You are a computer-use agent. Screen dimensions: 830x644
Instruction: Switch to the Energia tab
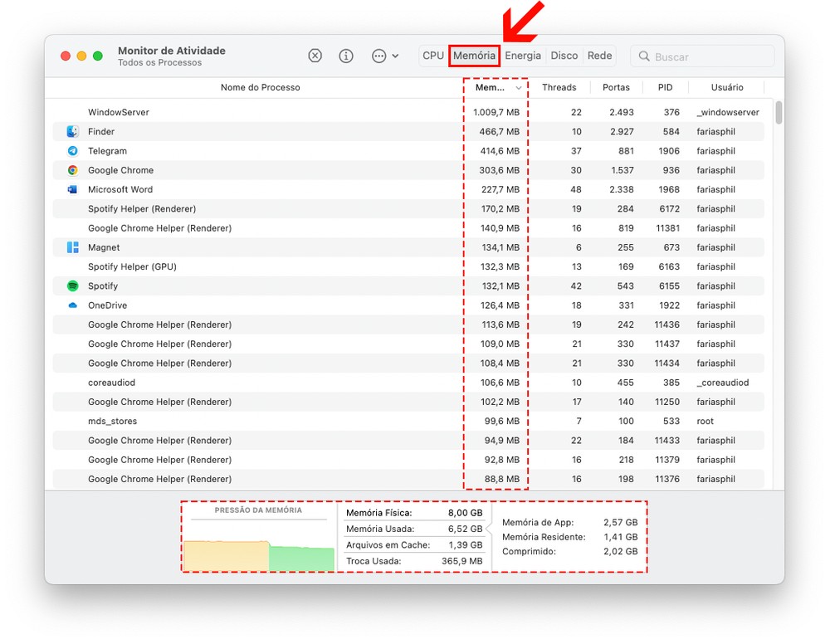523,56
